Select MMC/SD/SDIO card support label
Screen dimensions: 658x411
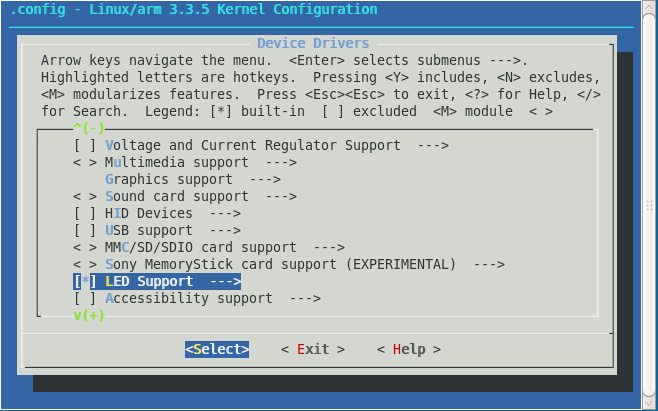201,247
